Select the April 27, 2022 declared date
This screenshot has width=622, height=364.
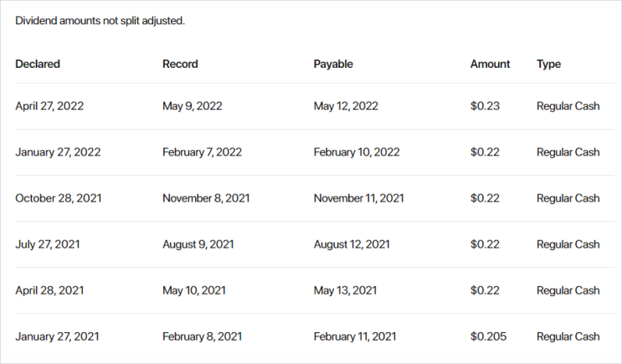pyautogui.click(x=49, y=106)
